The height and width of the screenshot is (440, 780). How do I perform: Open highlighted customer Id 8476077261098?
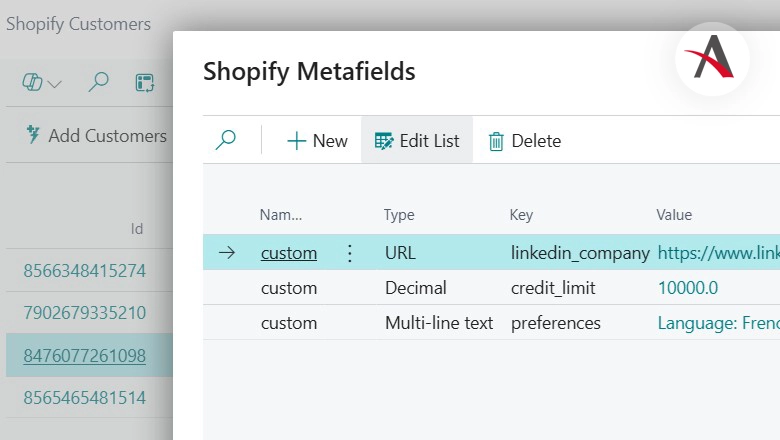click(85, 356)
